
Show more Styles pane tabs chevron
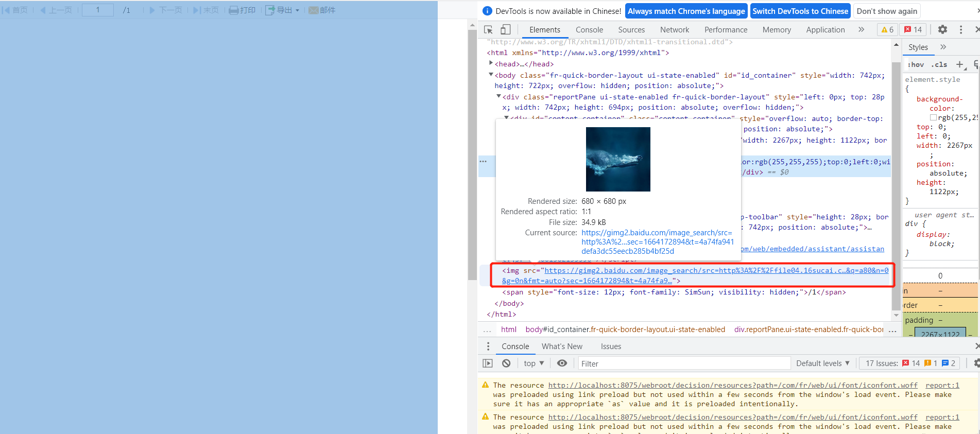[x=943, y=47]
